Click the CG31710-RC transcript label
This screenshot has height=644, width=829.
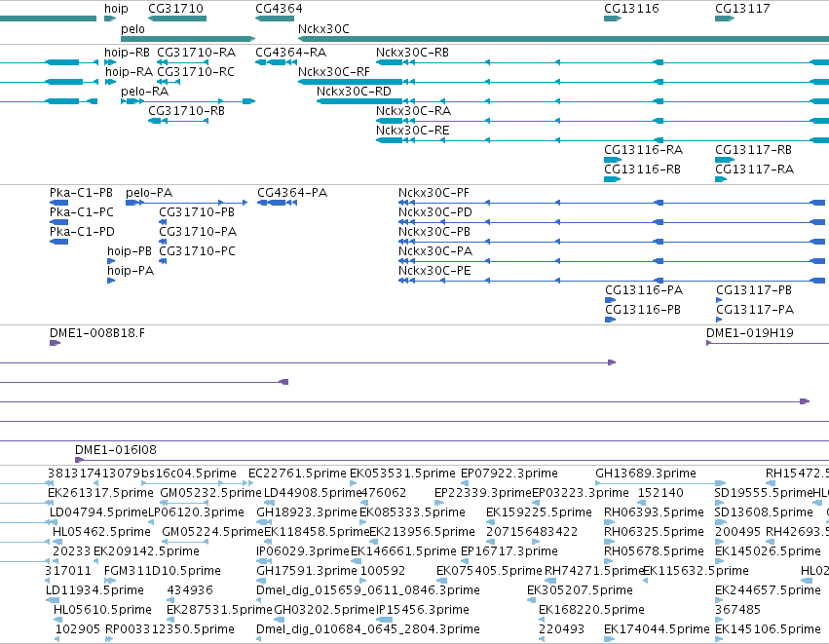click(x=196, y=72)
